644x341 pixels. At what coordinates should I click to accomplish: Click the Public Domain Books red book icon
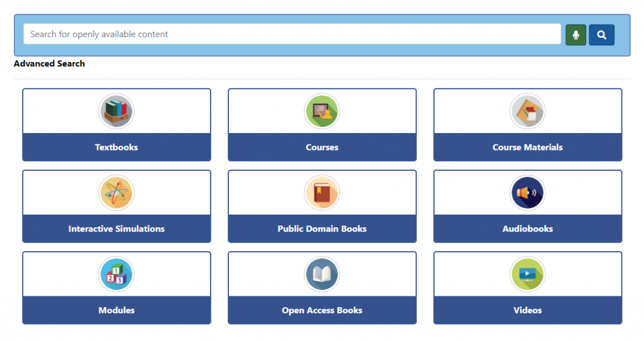coord(322,193)
